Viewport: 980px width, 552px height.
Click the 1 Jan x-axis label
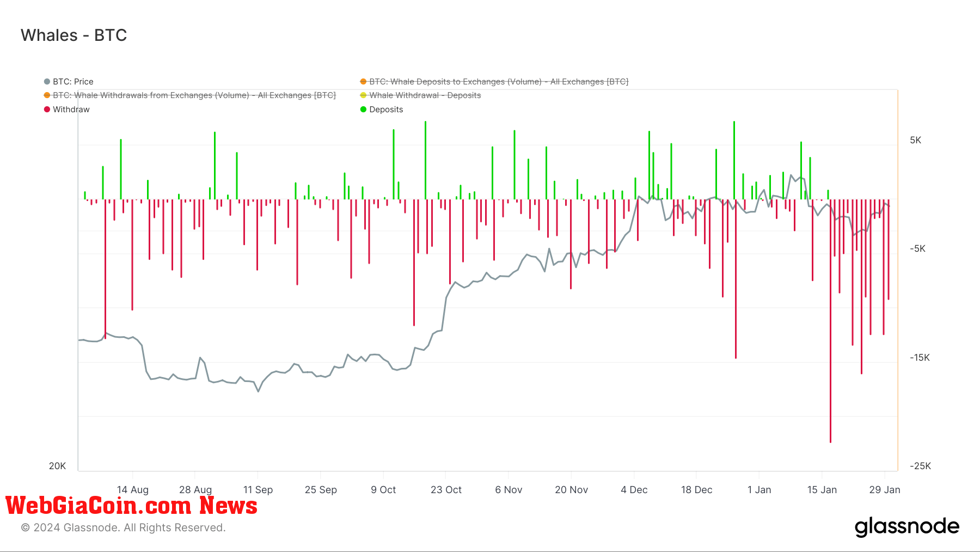[759, 490]
